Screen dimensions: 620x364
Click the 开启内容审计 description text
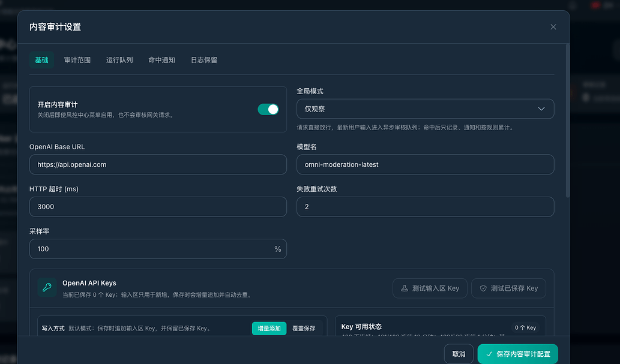(106, 115)
